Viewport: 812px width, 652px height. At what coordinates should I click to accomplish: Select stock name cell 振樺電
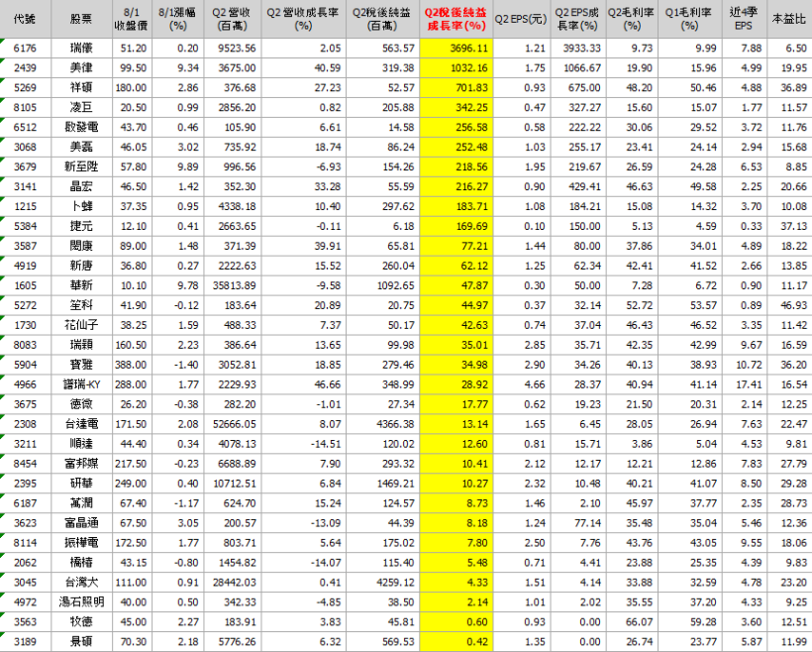tap(81, 543)
